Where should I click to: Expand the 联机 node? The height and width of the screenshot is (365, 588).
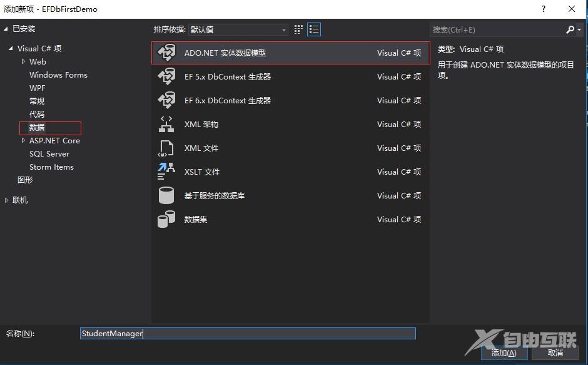click(x=6, y=200)
